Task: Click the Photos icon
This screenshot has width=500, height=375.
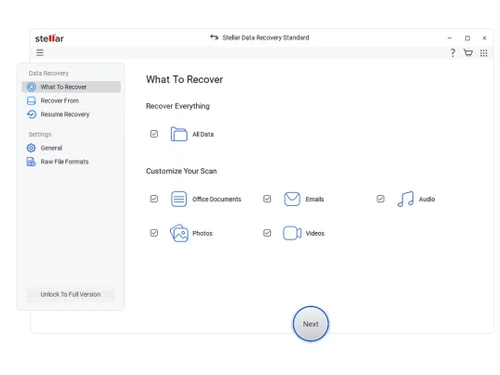Action: [x=179, y=233]
